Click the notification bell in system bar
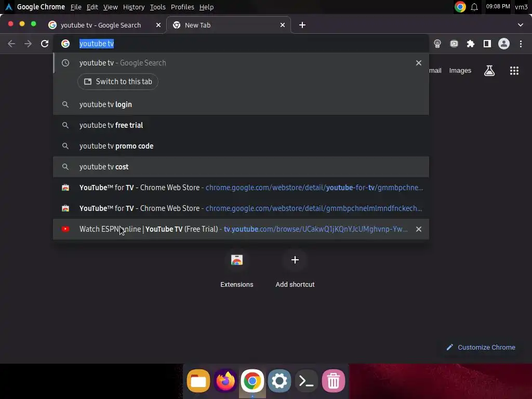This screenshot has width=532, height=399. point(474,7)
